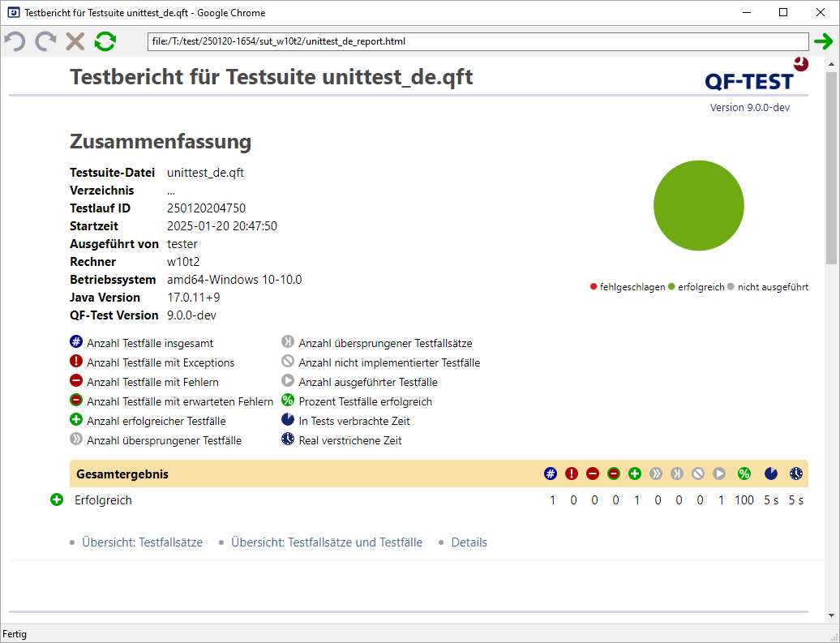Click Startzeit value 2025-01-20 20:47:50
The width and height of the screenshot is (840, 643).
222,226
